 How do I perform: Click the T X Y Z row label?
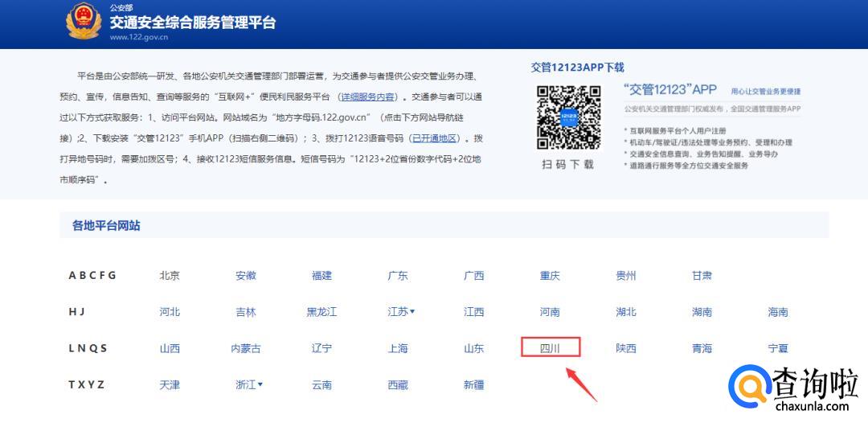[x=86, y=384]
